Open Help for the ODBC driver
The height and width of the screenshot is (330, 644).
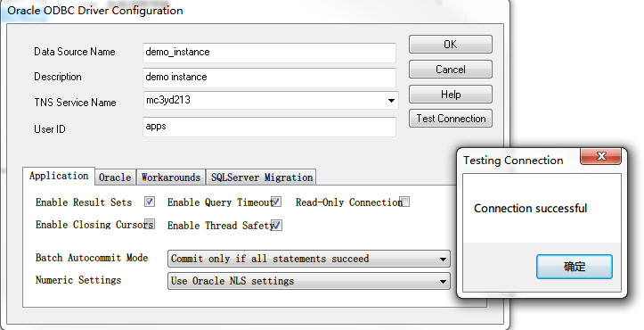click(451, 95)
